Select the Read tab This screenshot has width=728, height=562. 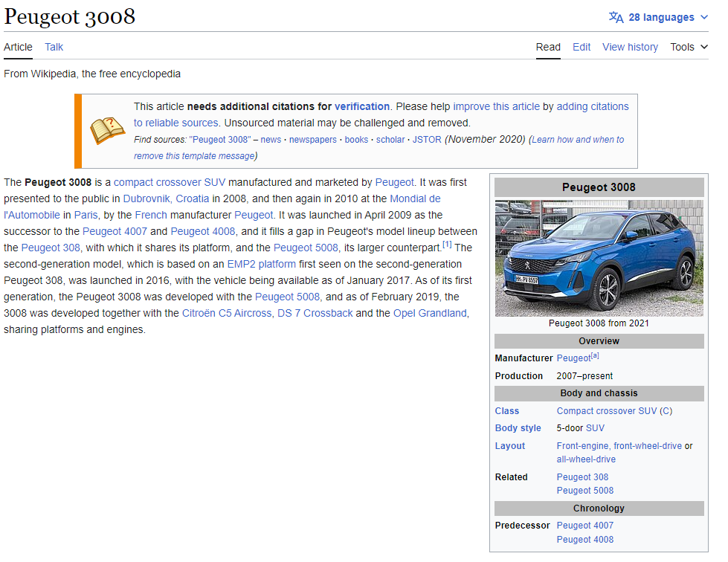point(548,47)
